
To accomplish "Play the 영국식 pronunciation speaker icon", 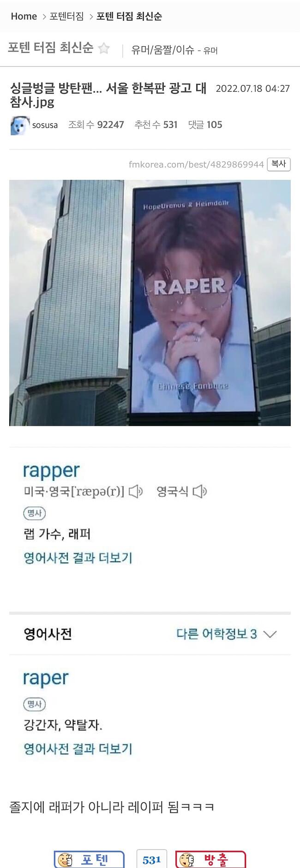I will 200,492.
